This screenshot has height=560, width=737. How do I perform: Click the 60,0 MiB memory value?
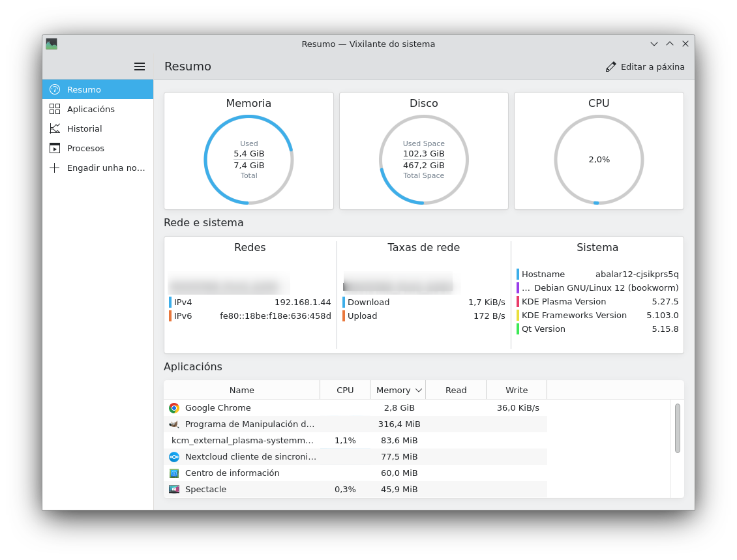(x=399, y=473)
